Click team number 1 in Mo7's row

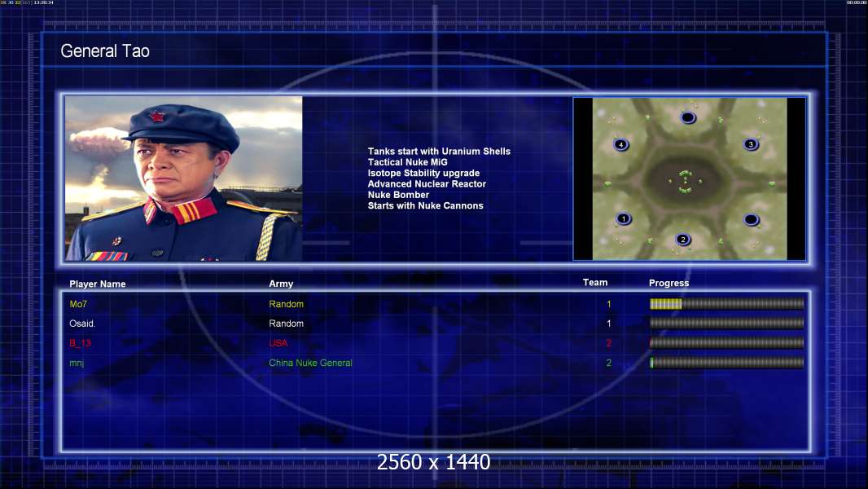point(609,304)
